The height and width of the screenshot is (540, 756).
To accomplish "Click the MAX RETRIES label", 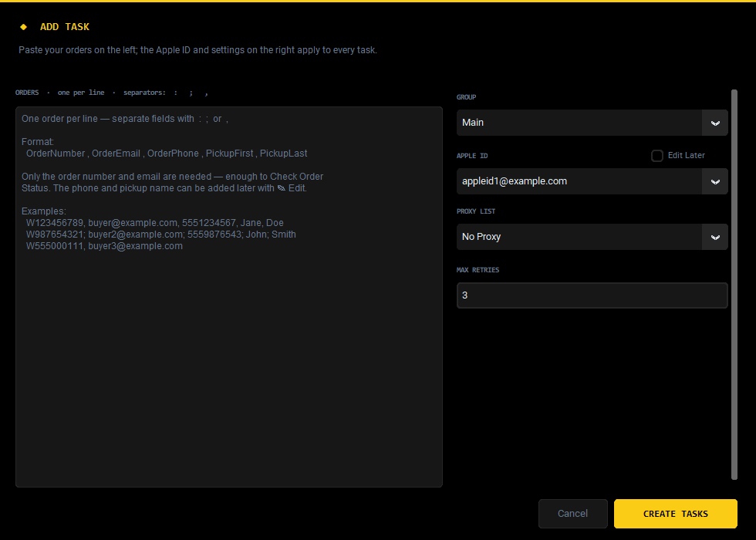I will pyautogui.click(x=478, y=270).
